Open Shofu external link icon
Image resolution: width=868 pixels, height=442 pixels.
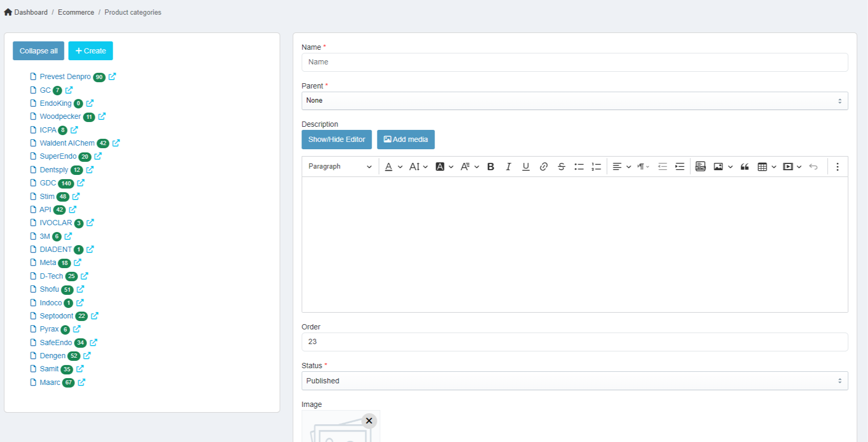click(x=80, y=289)
